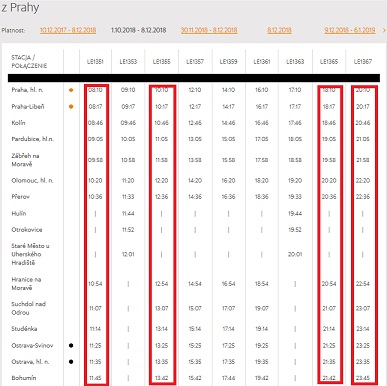
Task: Select train column header LE1363
Action: pos(295,62)
